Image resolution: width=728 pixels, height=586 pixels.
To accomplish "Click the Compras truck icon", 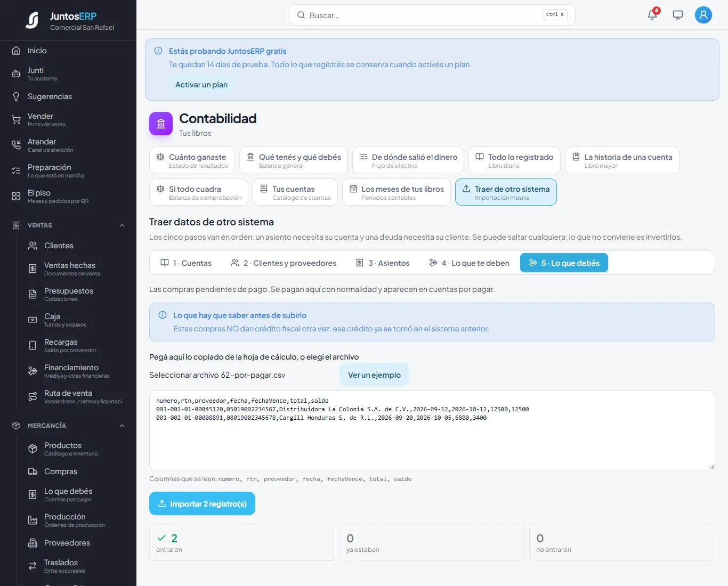I will pos(33,471).
